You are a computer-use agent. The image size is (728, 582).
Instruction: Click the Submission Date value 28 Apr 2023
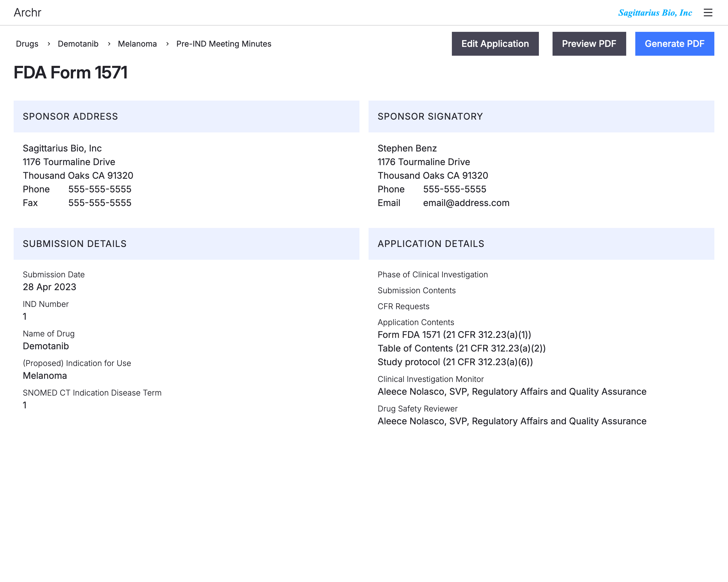coord(49,287)
